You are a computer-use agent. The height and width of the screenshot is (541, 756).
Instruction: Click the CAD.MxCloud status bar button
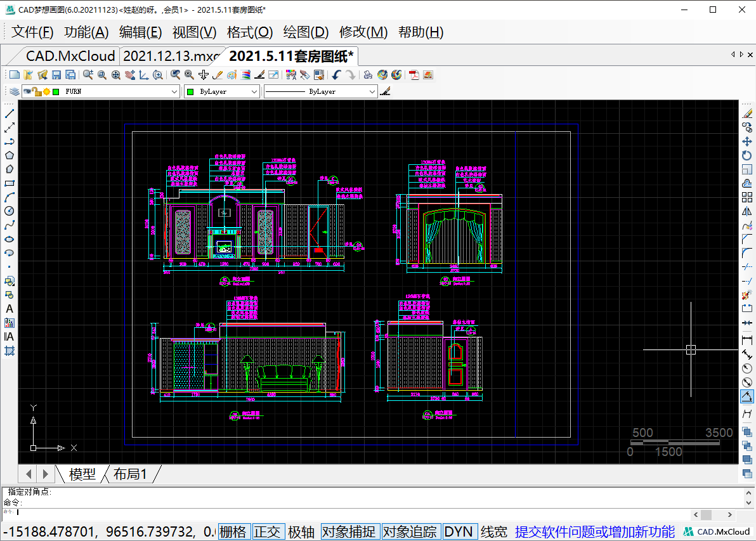pyautogui.click(x=717, y=531)
